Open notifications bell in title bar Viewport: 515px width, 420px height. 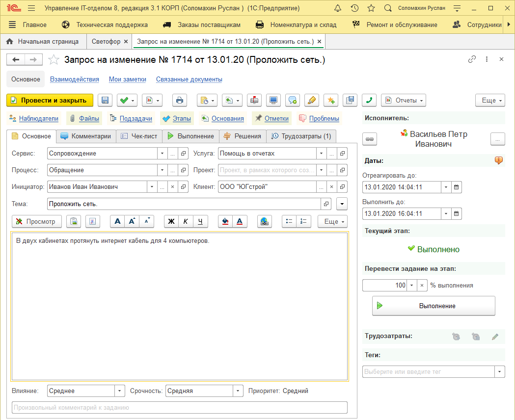(337, 8)
